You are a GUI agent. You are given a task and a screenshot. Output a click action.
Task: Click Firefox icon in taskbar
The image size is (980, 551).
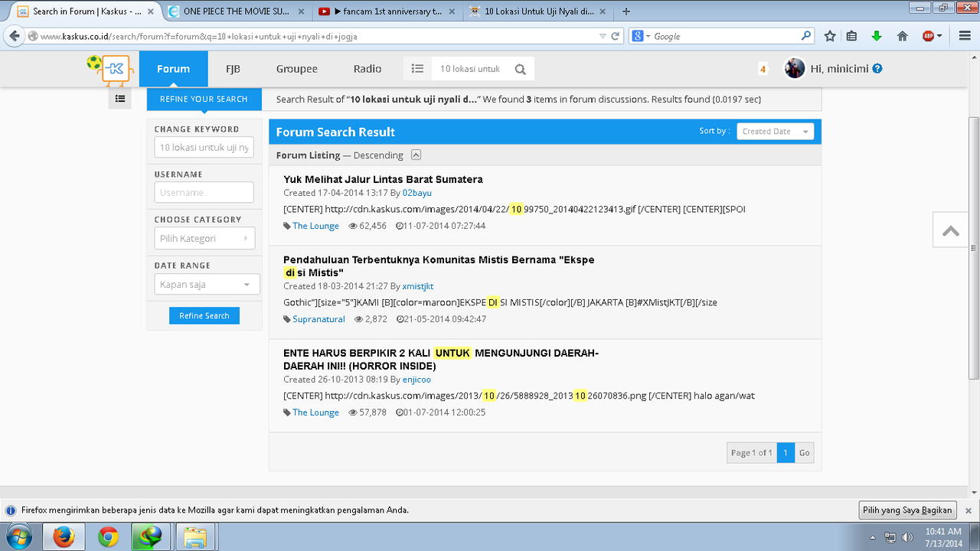(x=63, y=537)
